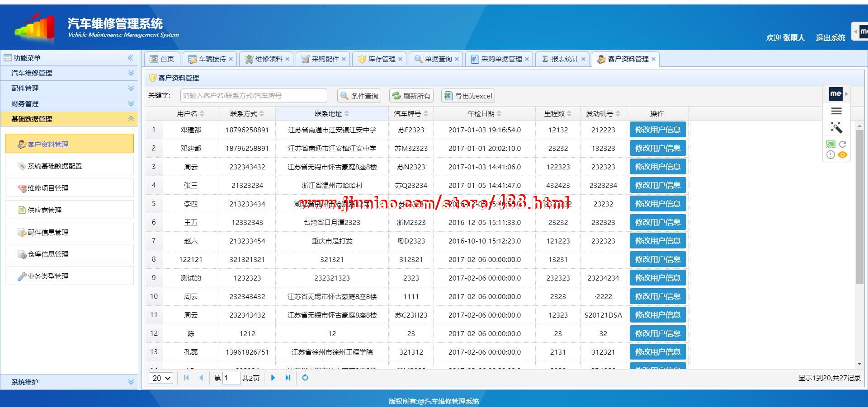Screen dimensions: 868x407
Task: Click the table's vertical scrollbar thumb
Action: [x=859, y=208]
